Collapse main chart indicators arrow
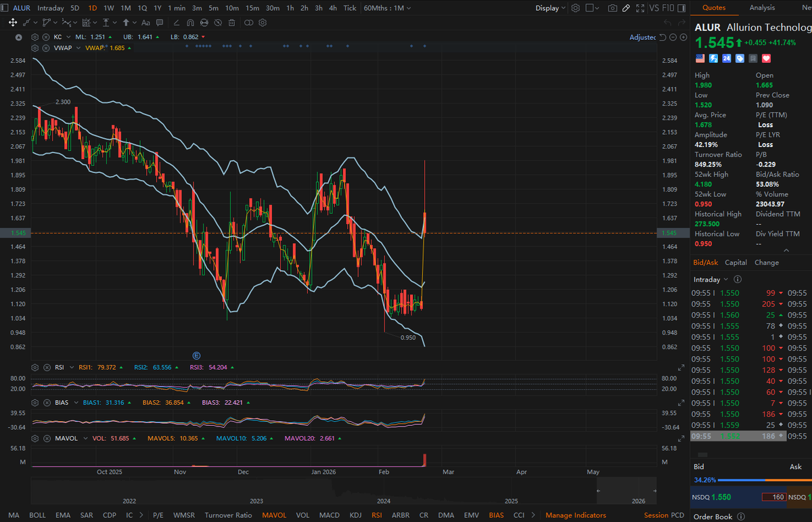Viewport: 812px width, 522px height. (x=18, y=37)
